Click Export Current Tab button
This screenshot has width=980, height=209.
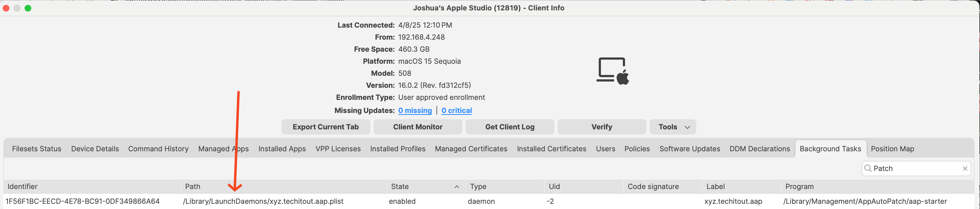point(326,127)
